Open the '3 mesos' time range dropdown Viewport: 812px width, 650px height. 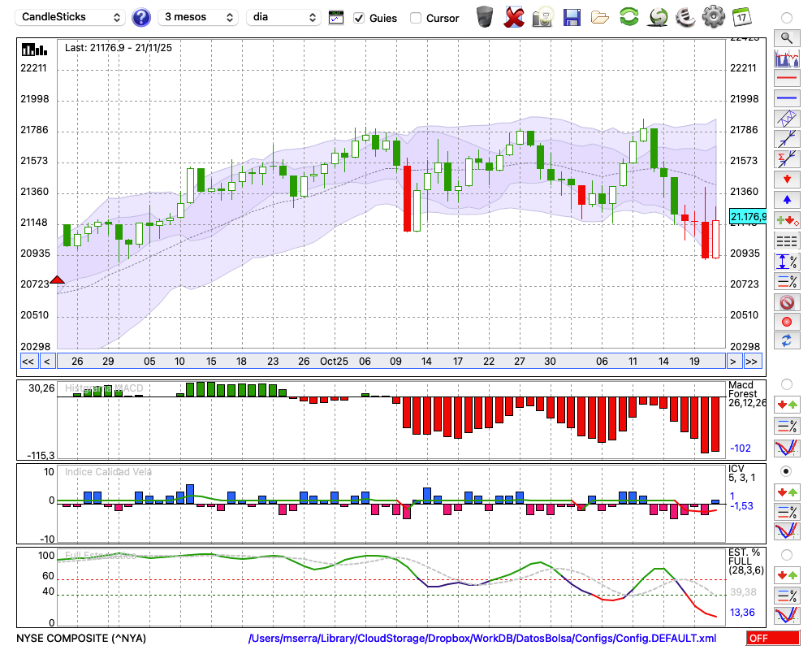(198, 17)
